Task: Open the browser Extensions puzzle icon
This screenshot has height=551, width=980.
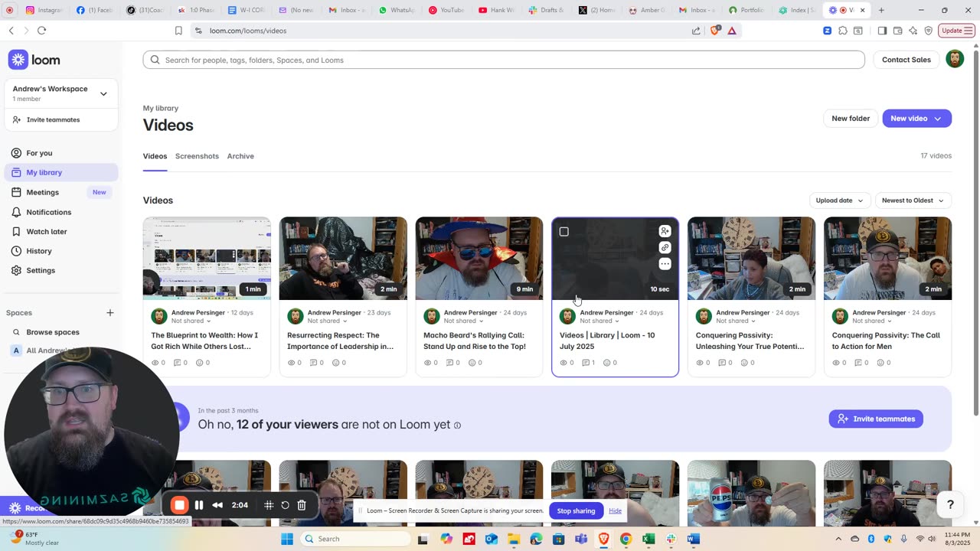Action: click(843, 31)
